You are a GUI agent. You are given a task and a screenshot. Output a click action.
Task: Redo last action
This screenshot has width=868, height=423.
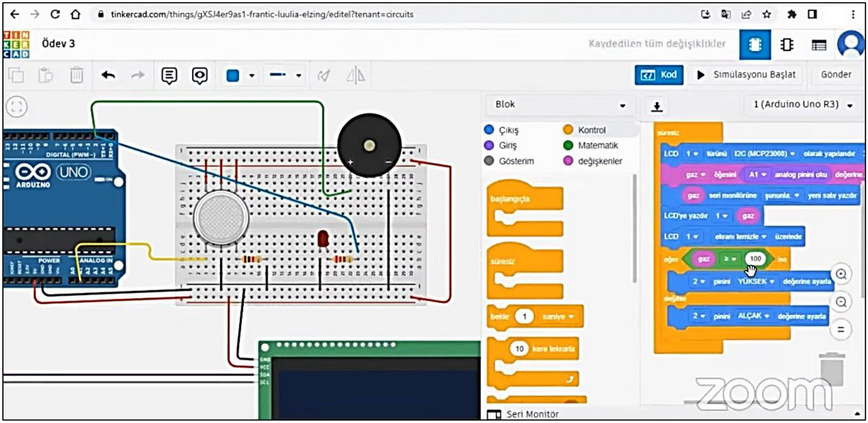point(138,76)
